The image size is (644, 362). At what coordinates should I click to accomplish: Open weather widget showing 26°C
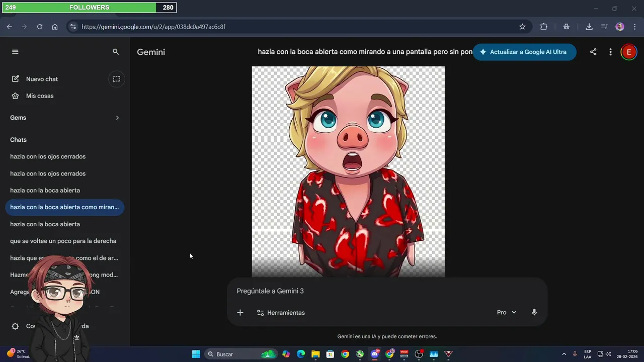18,354
